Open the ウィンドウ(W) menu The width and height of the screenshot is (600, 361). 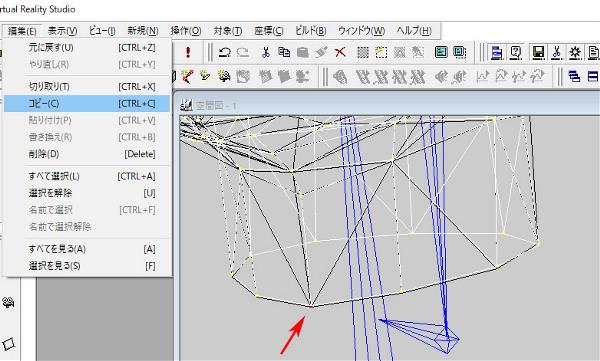361,31
